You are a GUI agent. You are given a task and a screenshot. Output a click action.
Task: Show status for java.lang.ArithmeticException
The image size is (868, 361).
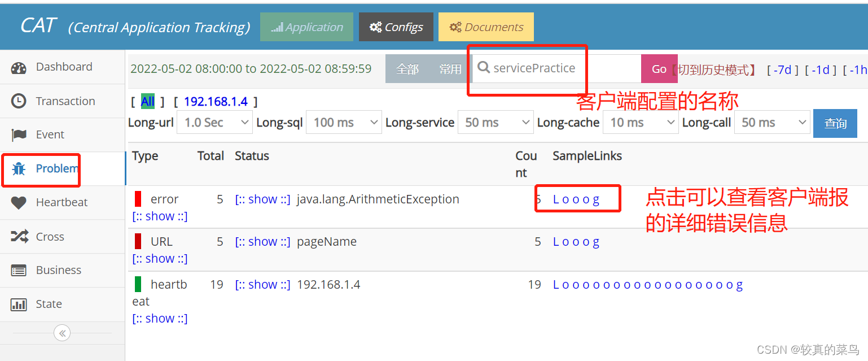click(x=262, y=199)
